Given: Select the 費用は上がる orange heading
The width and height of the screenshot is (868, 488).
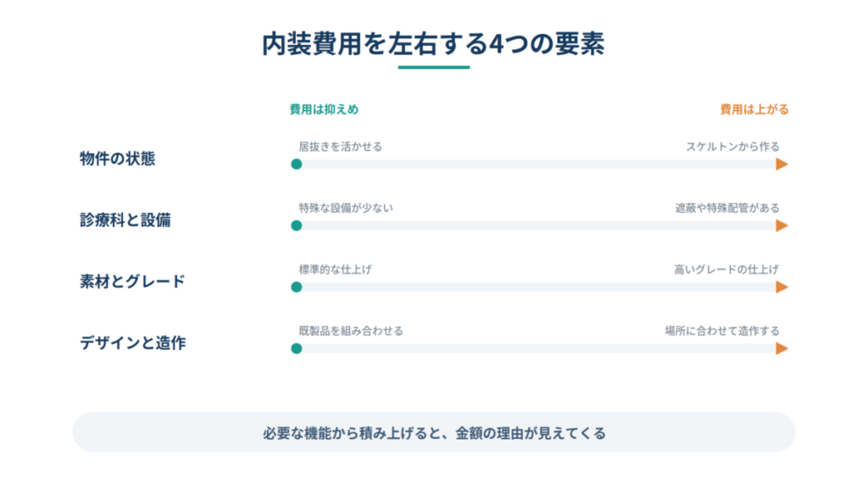Looking at the screenshot, I should pyautogui.click(x=754, y=109).
